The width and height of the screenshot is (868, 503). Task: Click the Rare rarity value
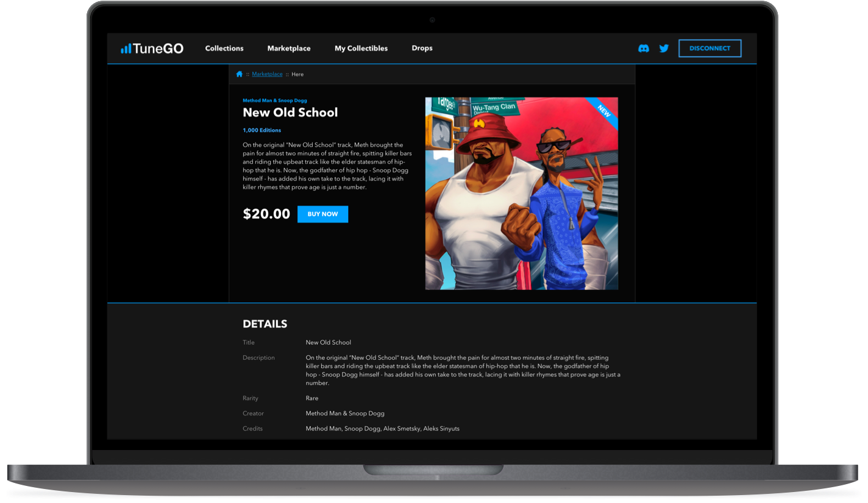point(312,398)
